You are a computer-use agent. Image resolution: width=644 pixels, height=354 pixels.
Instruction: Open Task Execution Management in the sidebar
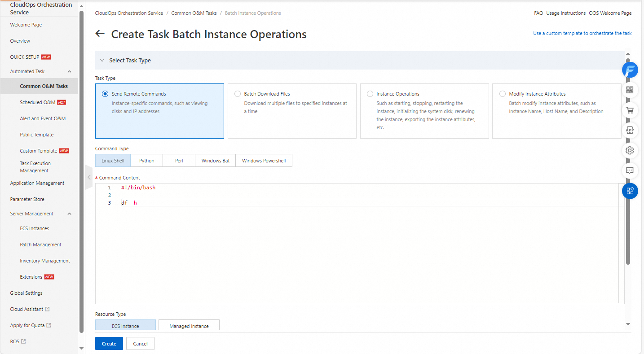click(35, 167)
